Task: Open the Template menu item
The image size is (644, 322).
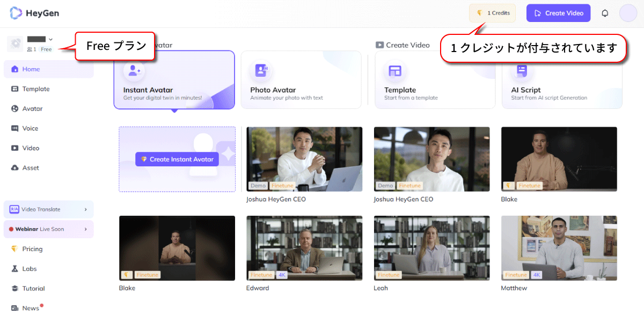Action: pos(49,89)
